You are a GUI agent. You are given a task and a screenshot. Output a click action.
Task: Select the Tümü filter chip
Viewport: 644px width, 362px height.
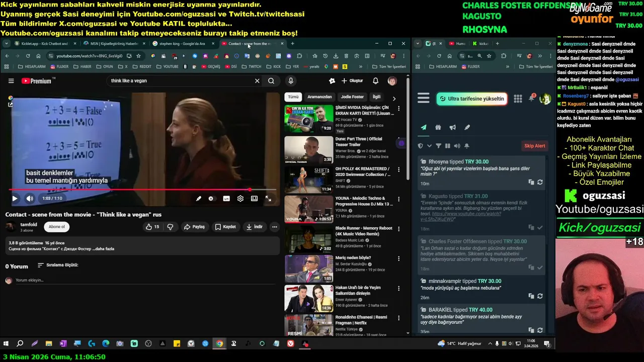pos(293,97)
